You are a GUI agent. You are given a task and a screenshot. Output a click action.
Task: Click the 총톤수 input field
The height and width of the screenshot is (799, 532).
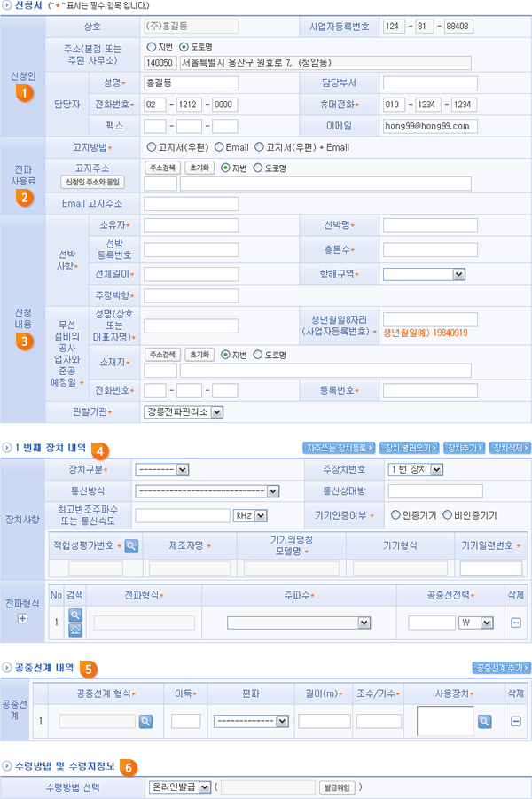[x=430, y=250]
